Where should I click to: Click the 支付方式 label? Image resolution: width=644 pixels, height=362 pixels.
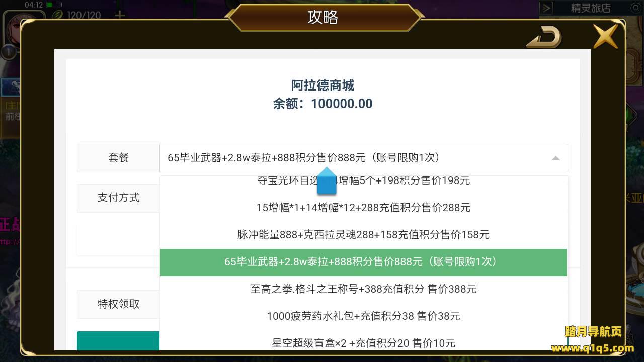click(x=118, y=198)
